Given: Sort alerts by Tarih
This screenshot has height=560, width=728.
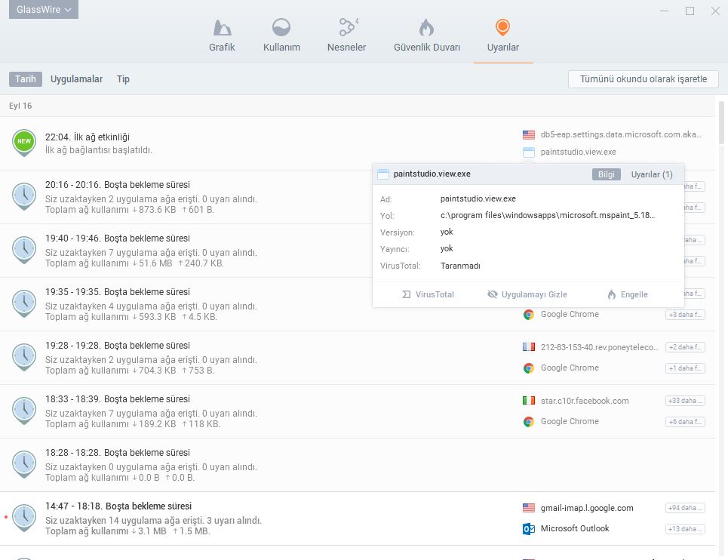Looking at the screenshot, I should click(26, 79).
